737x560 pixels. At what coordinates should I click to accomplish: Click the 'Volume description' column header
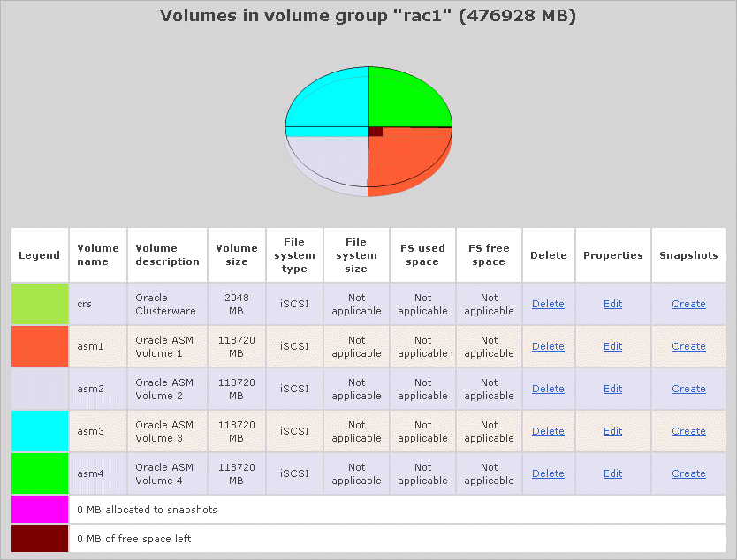coord(167,254)
